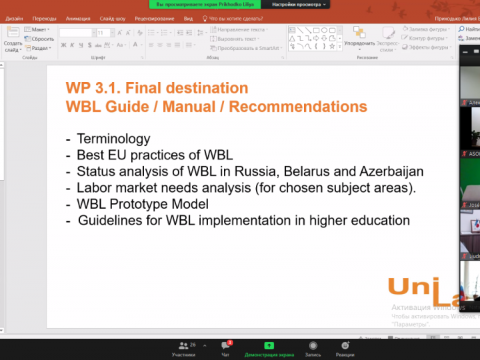Image resolution: width=480 pixels, height=360 pixels.
Task: Open the Layout (Макет) dropdown
Action: click(x=37, y=30)
